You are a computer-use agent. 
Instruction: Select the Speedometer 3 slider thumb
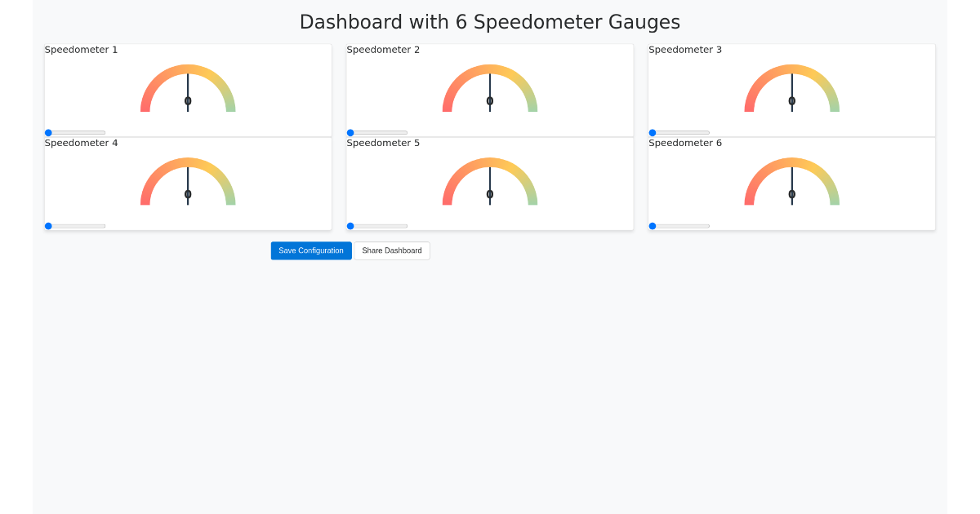653,132
